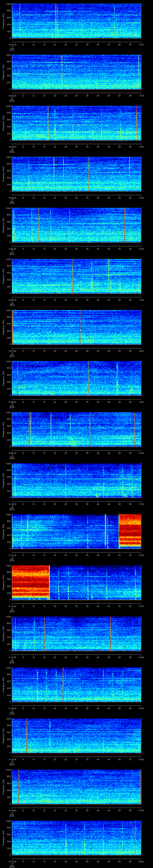Click 'Frequency (Hz)' axis label of the 4:01:00 panel
153x868 pixels.
click(3, 21)
